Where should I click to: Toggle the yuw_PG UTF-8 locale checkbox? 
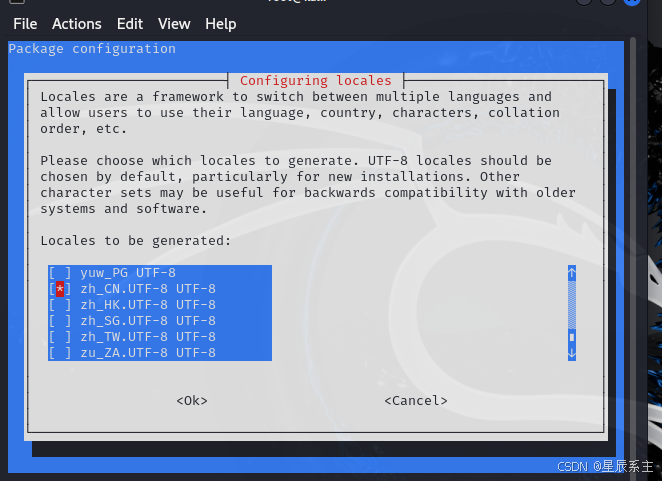coord(60,273)
